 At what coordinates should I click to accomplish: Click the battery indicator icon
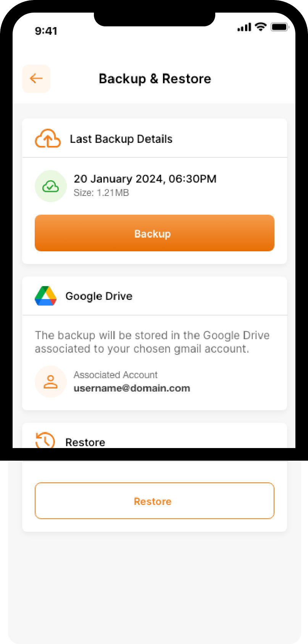point(280,27)
